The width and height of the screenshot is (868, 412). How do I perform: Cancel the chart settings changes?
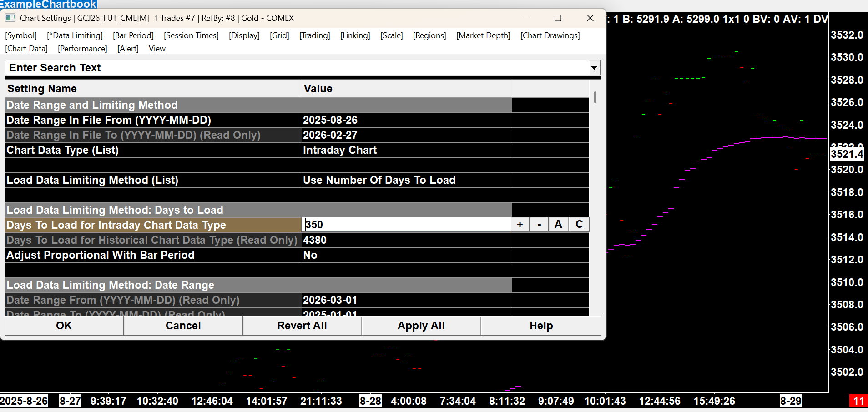tap(183, 326)
